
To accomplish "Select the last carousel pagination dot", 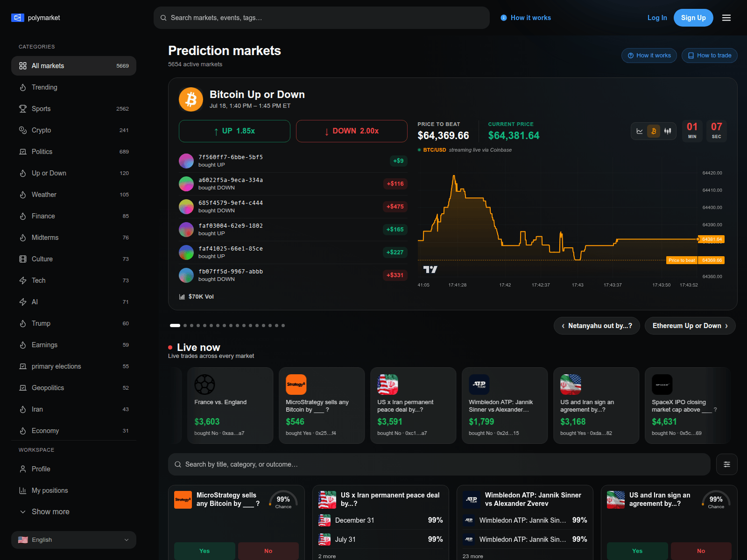I will pos(283,326).
